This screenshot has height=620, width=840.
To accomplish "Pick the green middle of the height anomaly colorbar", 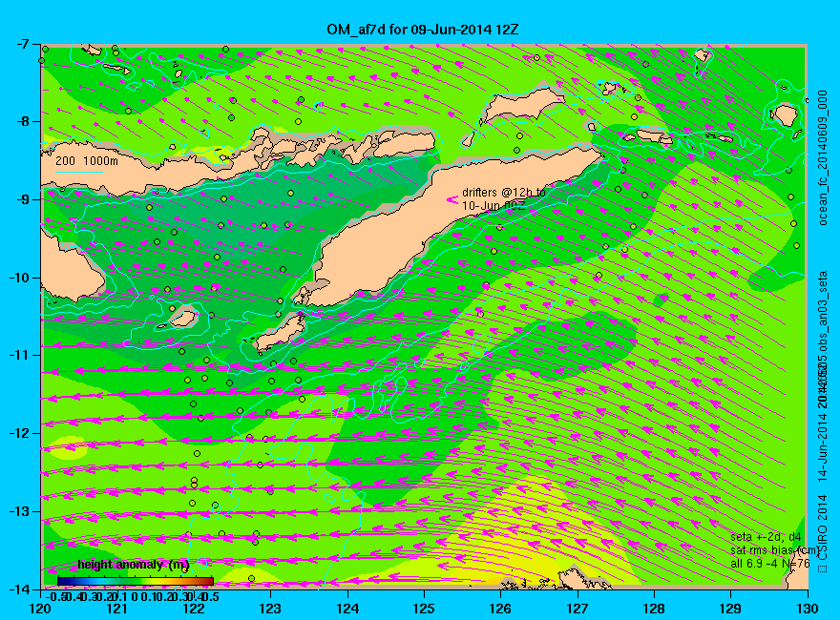I will click(x=136, y=581).
